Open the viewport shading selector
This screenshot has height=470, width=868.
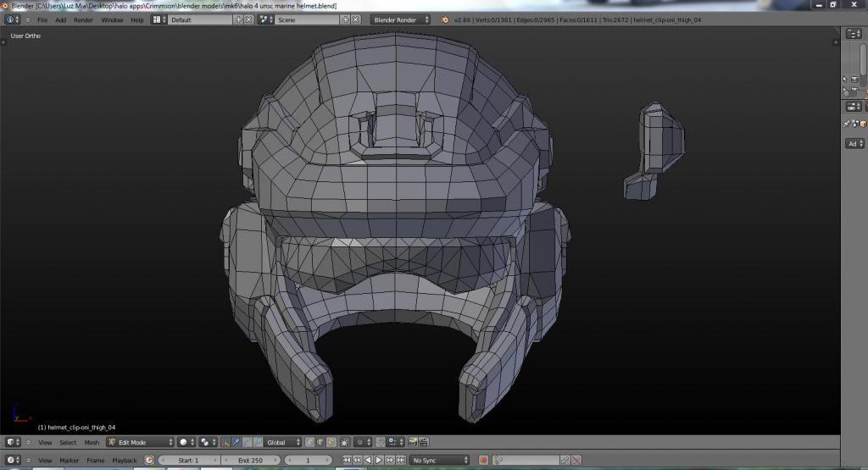[186, 442]
